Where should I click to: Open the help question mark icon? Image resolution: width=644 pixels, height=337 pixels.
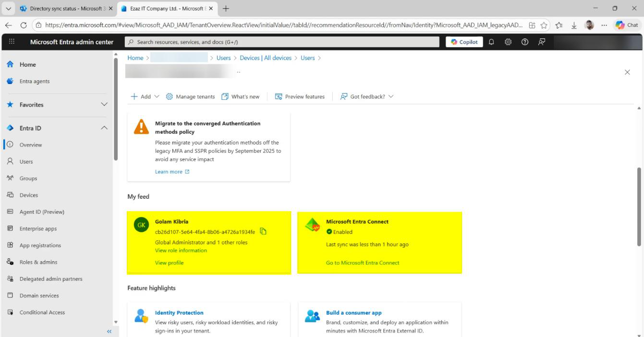[x=525, y=42]
